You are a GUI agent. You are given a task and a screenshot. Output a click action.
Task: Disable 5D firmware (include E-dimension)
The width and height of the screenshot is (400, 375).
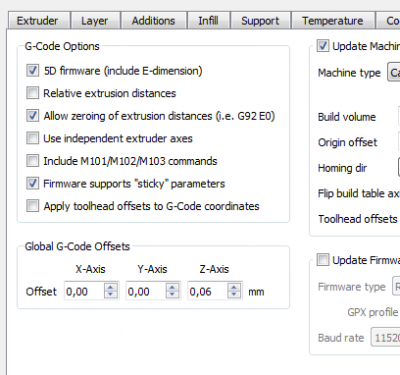32,70
